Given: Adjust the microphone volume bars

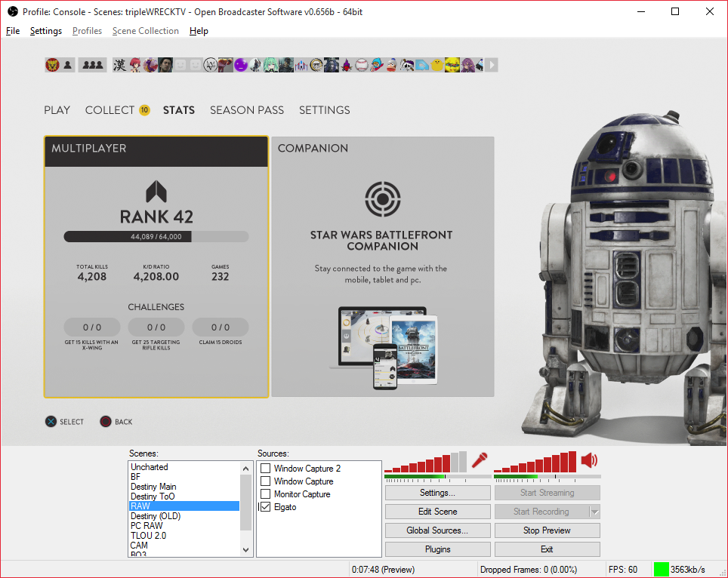Looking at the screenshot, I should 425,462.
